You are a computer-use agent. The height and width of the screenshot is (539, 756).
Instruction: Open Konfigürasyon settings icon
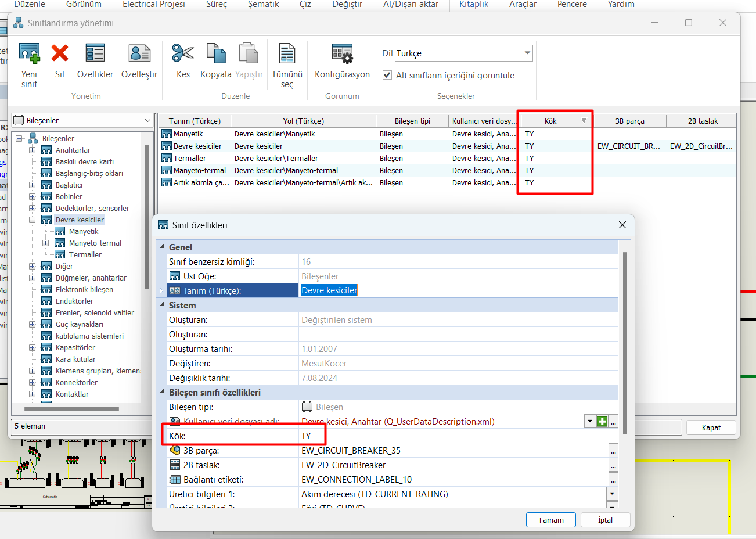point(342,53)
